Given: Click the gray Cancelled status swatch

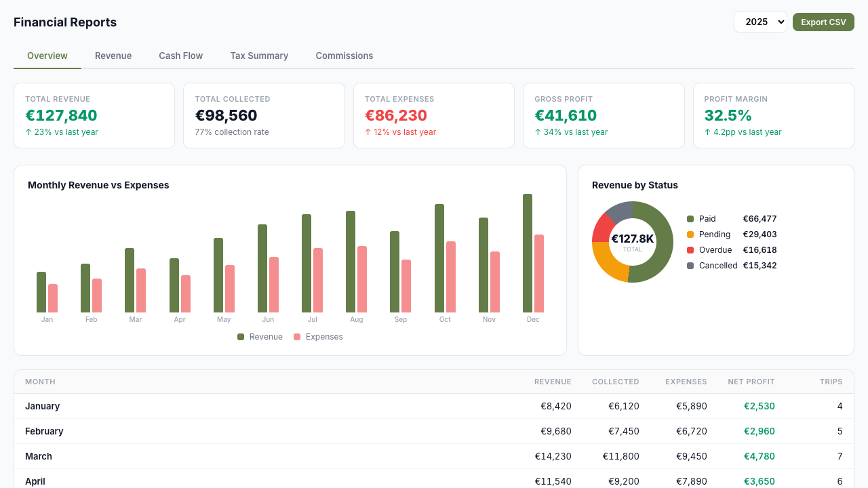Looking at the screenshot, I should pos(690,266).
